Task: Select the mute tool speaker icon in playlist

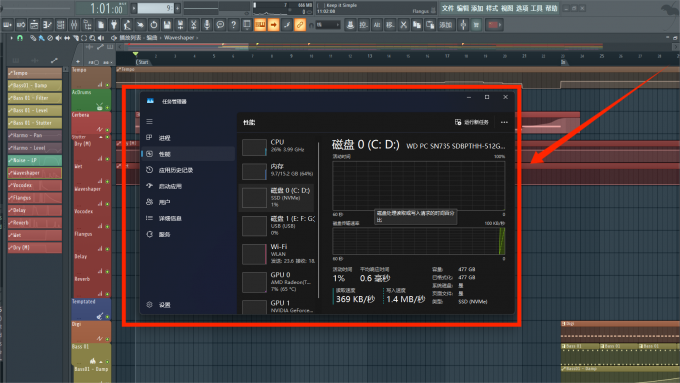Action: [x=59, y=38]
